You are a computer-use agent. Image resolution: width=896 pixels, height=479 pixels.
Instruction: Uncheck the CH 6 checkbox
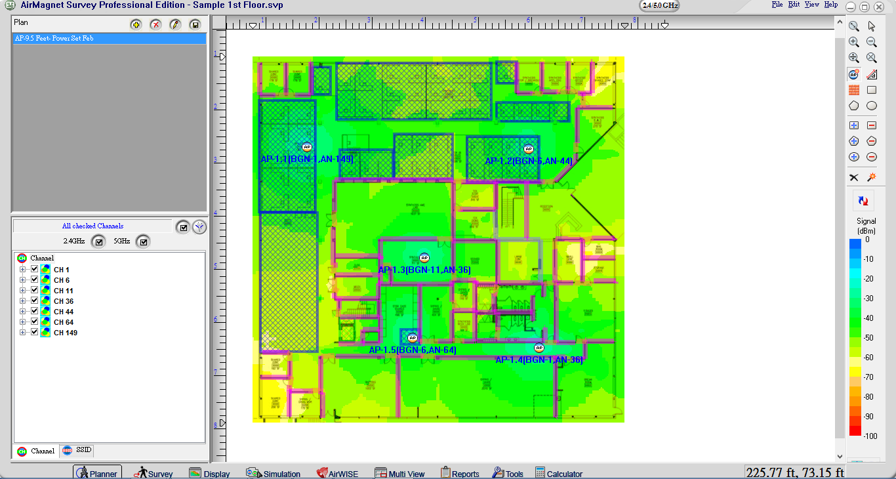(34, 280)
